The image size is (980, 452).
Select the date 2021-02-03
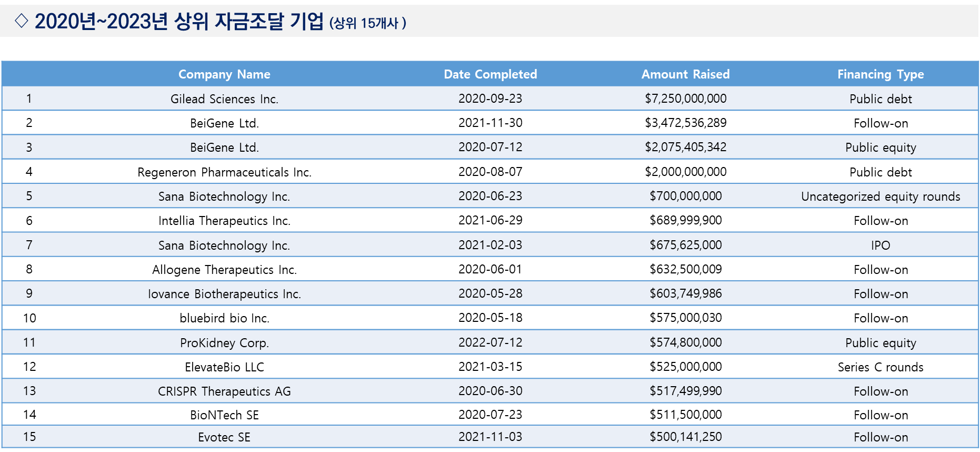(491, 245)
